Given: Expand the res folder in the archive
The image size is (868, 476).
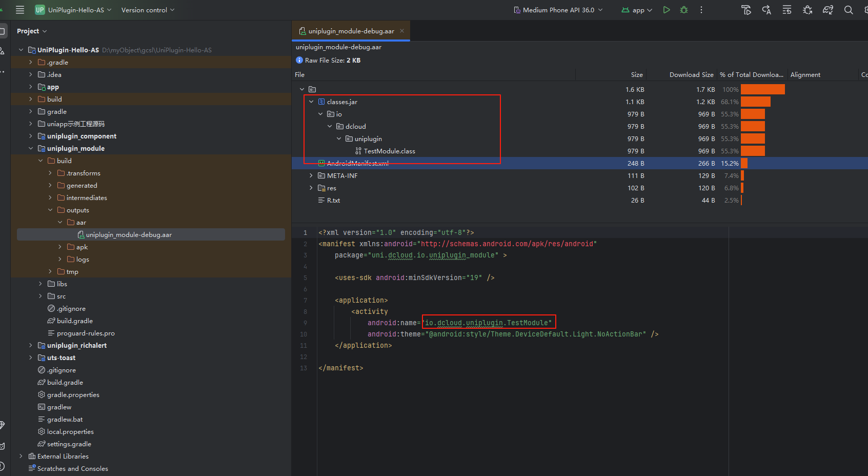Looking at the screenshot, I should (311, 188).
